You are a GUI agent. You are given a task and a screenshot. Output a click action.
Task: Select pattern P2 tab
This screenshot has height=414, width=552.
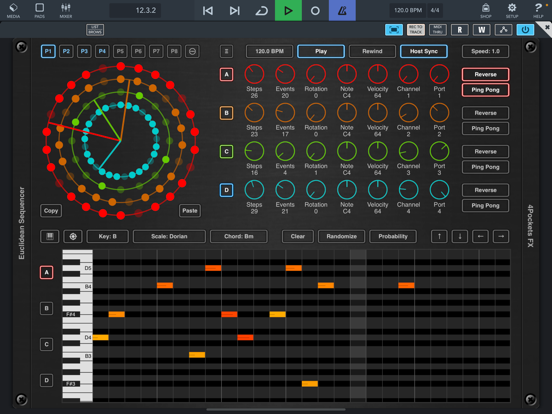coord(66,51)
